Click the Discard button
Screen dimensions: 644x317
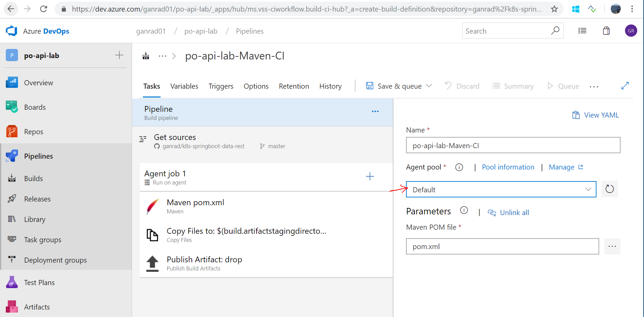pos(462,86)
